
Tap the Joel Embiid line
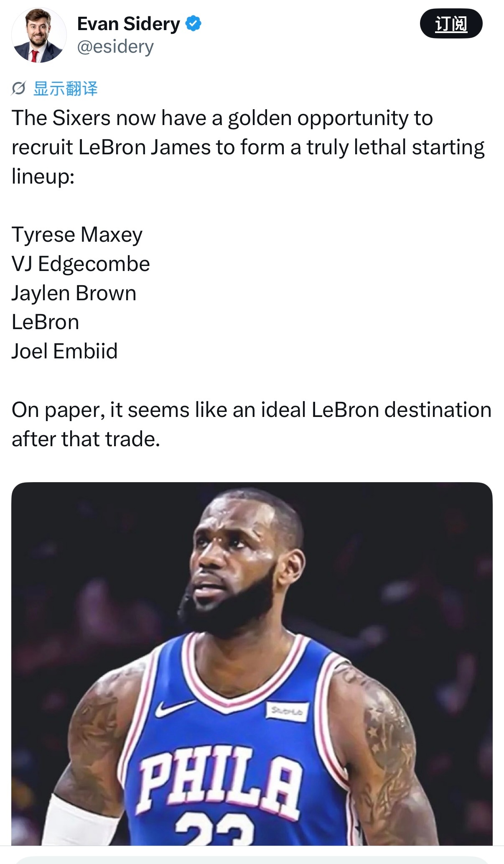pyautogui.click(x=65, y=351)
